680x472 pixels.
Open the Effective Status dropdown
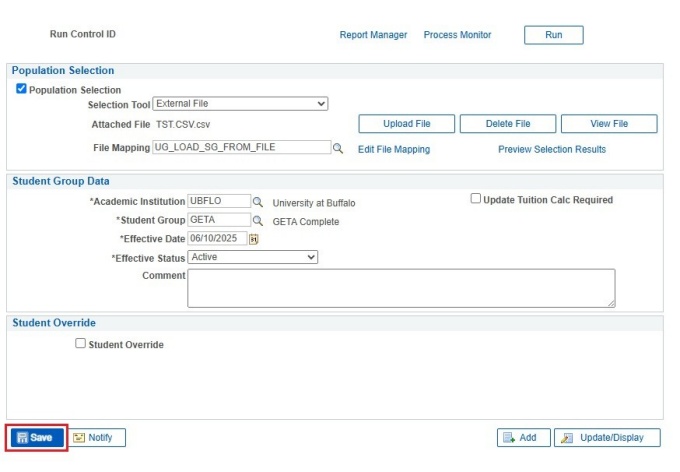pyautogui.click(x=253, y=257)
